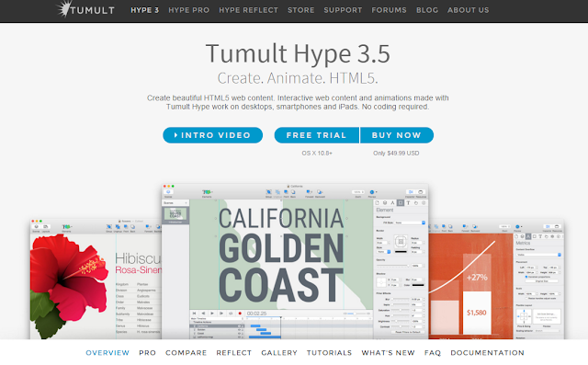This screenshot has height=365, width=588.
Task: Click the Layouts icon in the Hibiscus window
Action: click(45, 227)
